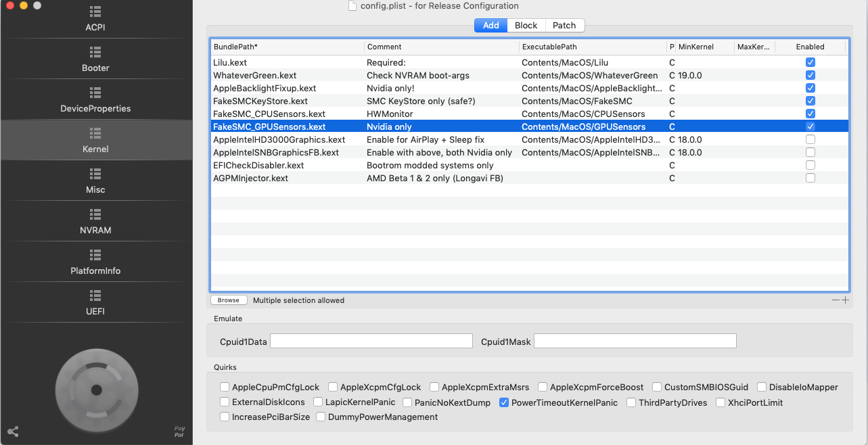This screenshot has height=445, width=868.
Task: Toggle FakeSMC_CPUSensors.kext Enabled checkbox
Action: 810,114
